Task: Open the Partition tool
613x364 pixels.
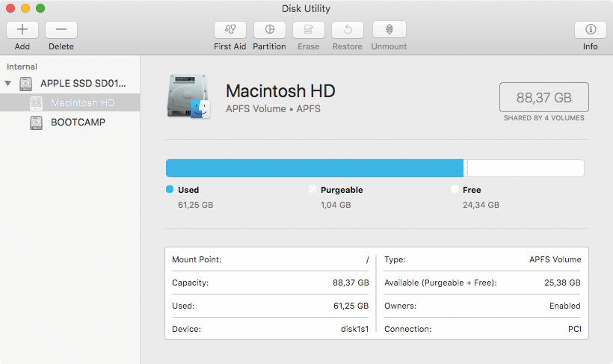Action: [x=269, y=29]
